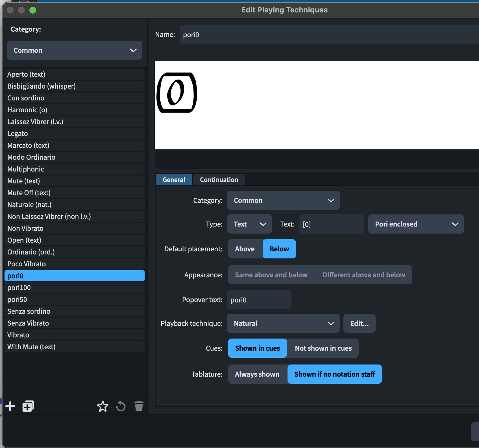Screen dimensions: 479x448
Task: Delete the pori0 playing technique
Action: click(139, 406)
